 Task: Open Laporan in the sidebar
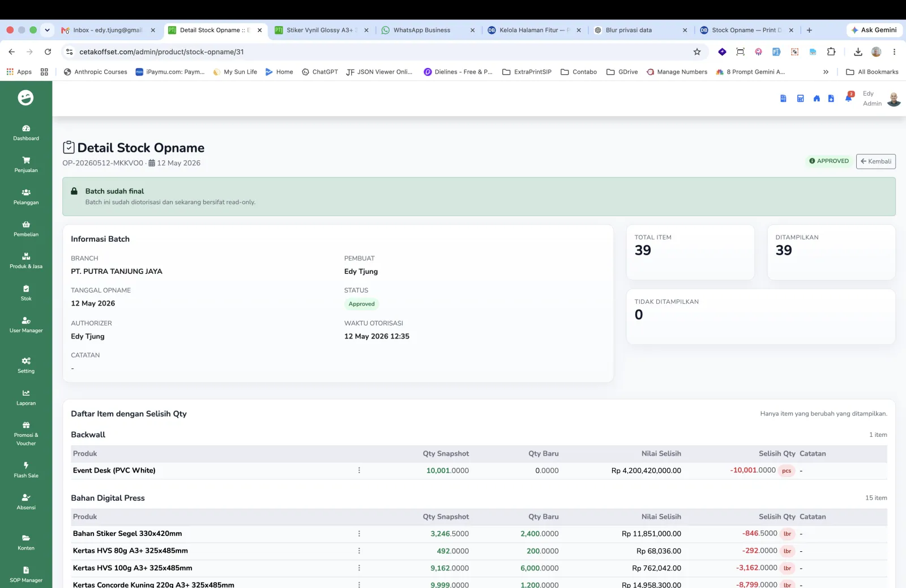pos(26,398)
